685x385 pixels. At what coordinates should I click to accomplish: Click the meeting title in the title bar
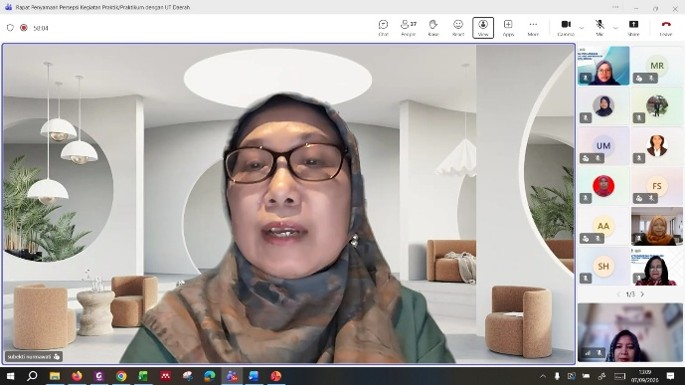click(103, 7)
